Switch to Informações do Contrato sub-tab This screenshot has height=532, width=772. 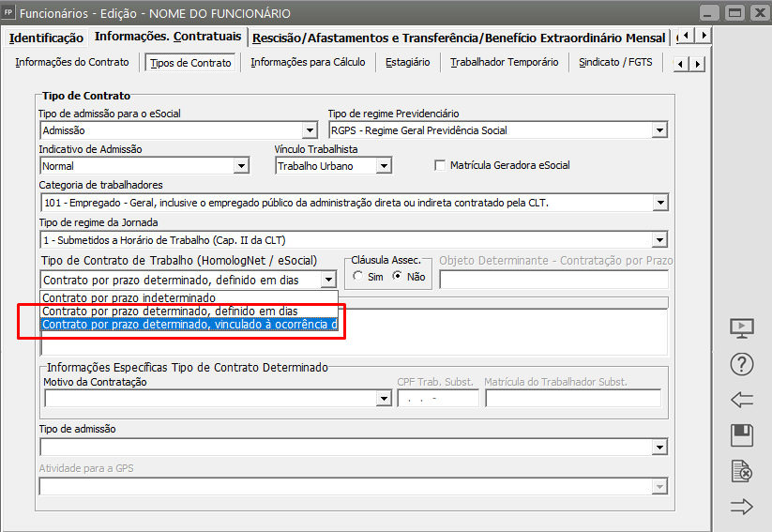72,62
